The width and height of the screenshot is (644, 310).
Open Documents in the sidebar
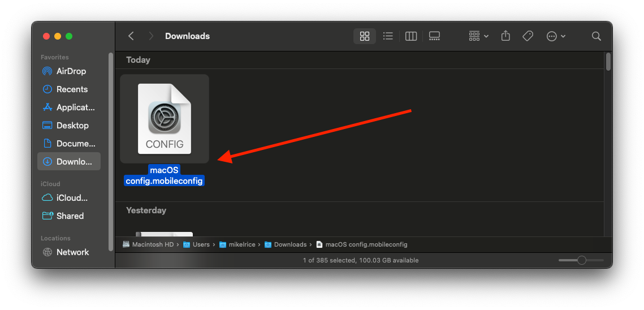point(69,144)
